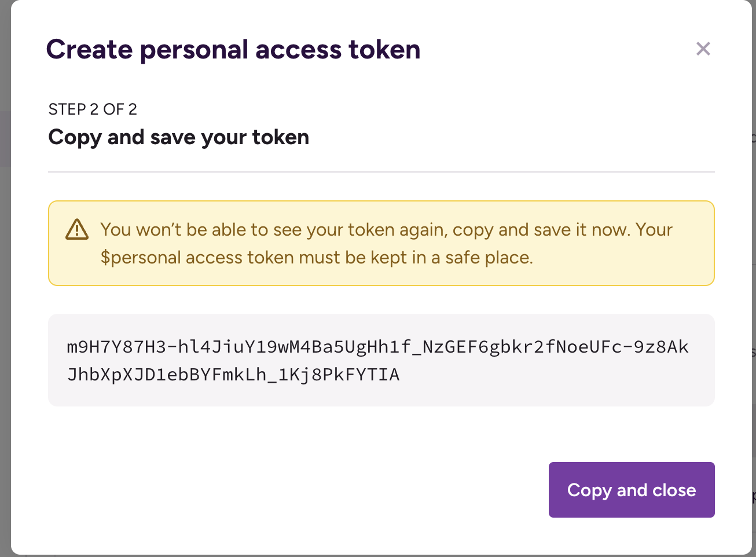Click the generated token text box
This screenshot has width=756, height=557.
coord(381,360)
